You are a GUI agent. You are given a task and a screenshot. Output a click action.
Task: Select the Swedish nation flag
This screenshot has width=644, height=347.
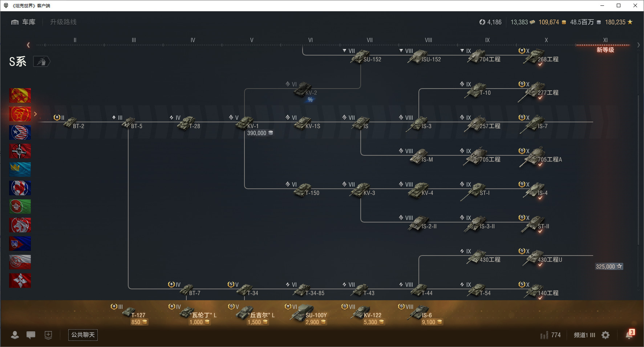(20, 170)
